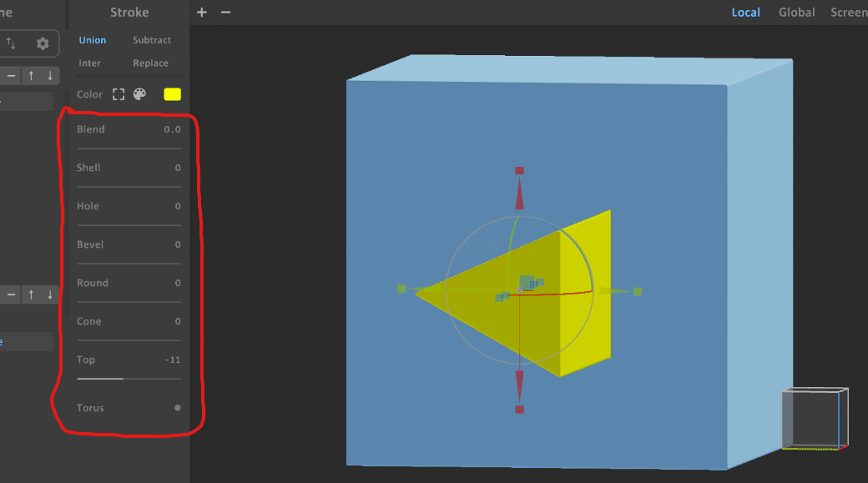Click the Shell slider track
This screenshot has height=483, width=868.
(x=129, y=187)
